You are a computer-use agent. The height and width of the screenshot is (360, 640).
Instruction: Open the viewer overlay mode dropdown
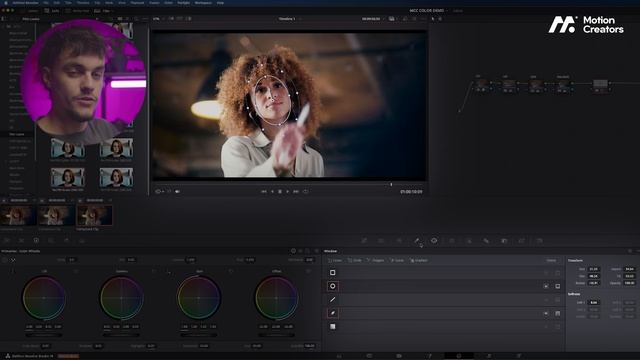tap(159, 191)
